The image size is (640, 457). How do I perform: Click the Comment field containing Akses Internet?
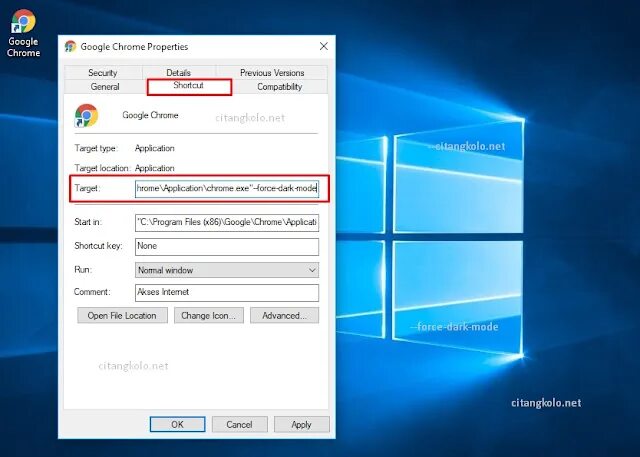227,293
